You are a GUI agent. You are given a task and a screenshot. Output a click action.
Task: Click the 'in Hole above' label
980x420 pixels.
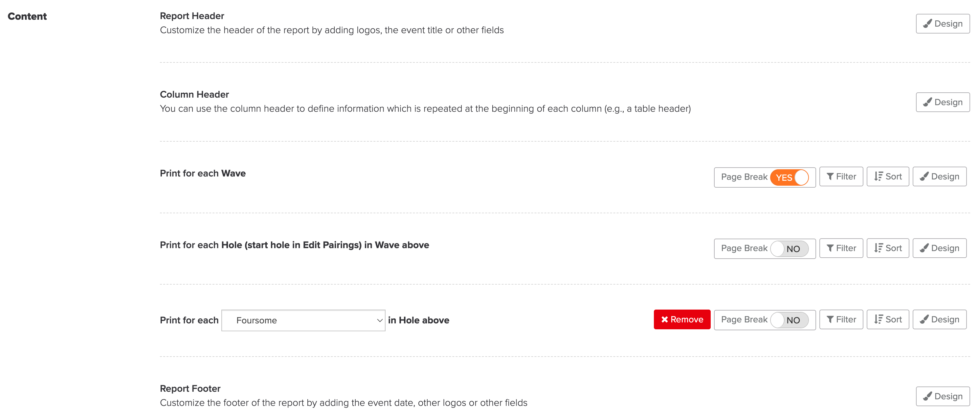tap(418, 320)
